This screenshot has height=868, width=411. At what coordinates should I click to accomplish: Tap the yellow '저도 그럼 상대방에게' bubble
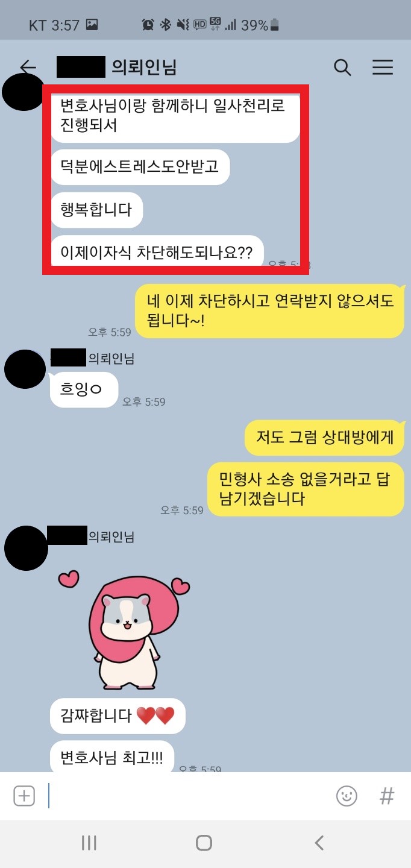(324, 438)
